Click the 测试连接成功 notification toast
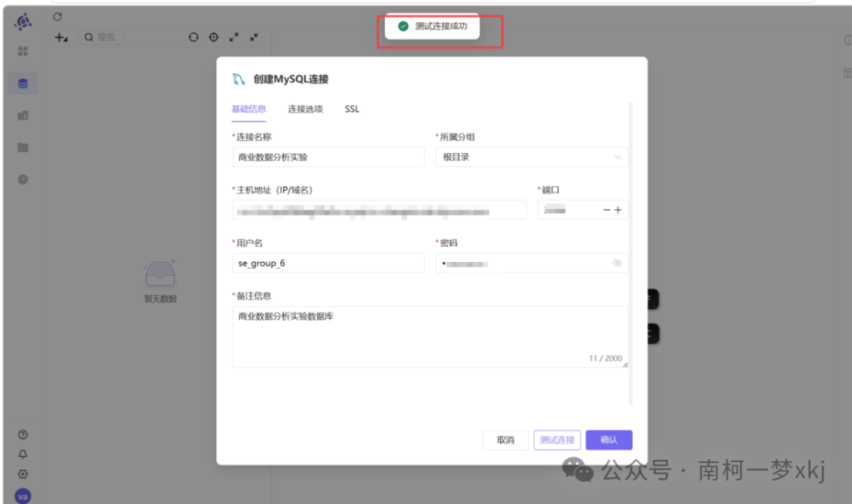 pyautogui.click(x=432, y=26)
